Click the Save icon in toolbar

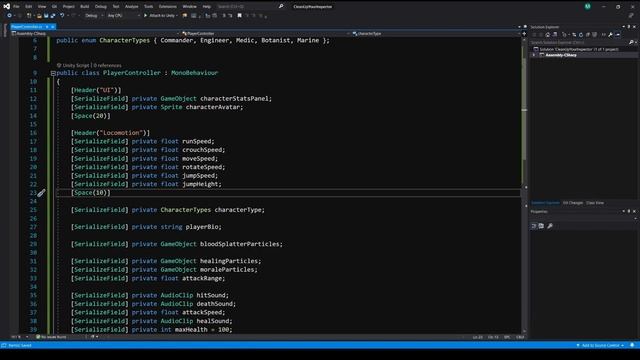[46, 16]
